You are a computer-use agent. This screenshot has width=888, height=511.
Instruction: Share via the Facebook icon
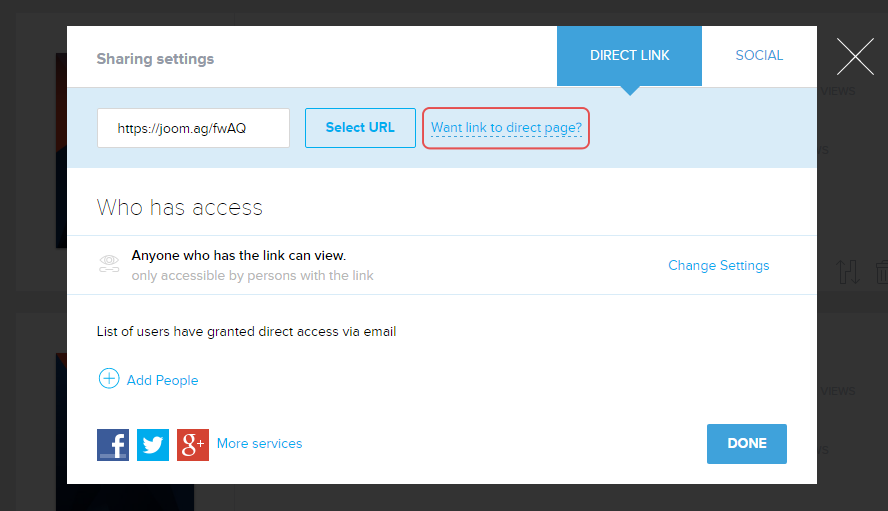tap(113, 444)
